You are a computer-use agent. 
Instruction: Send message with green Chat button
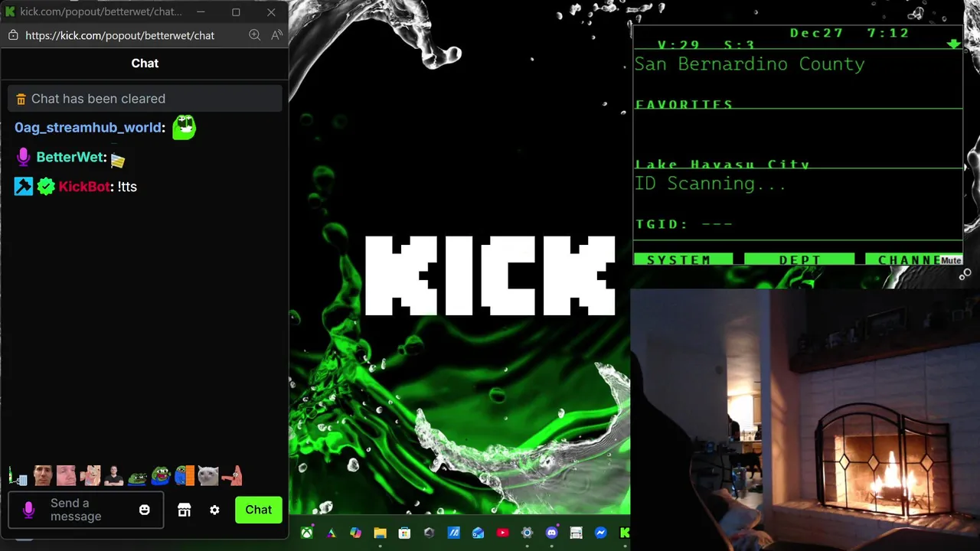coord(258,510)
